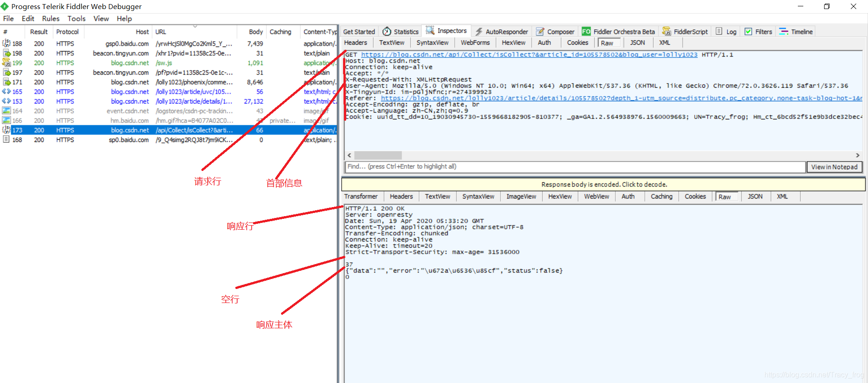This screenshot has width=868, height=383.
Task: Click the Find text field in request inspector
Action: (575, 166)
